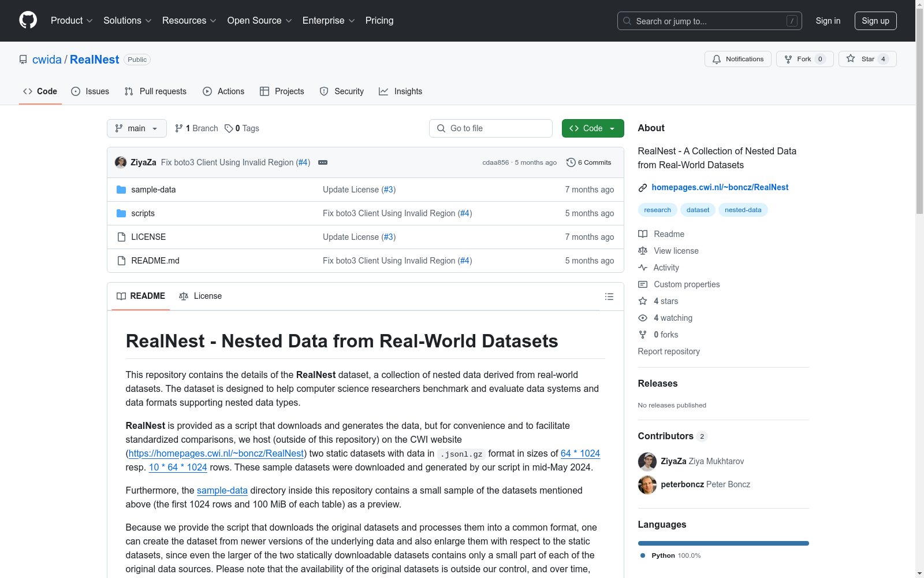Screen dimensions: 924x578
Task: Click the star icon next to 4 stars
Action: pos(643,301)
